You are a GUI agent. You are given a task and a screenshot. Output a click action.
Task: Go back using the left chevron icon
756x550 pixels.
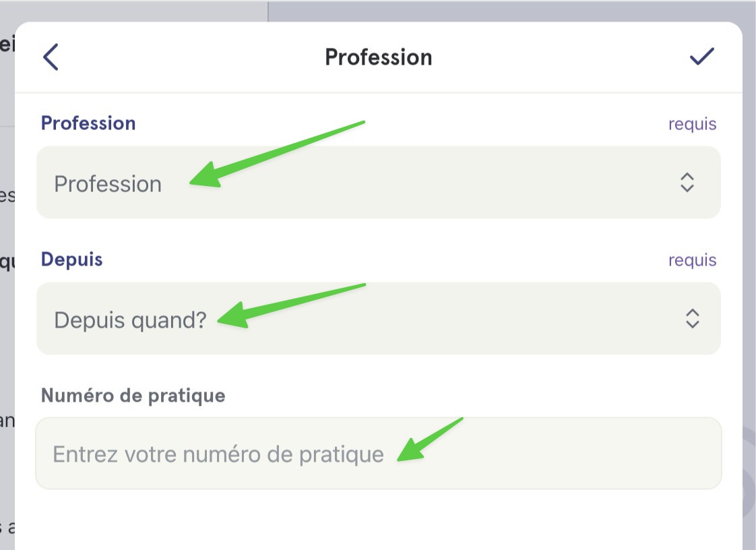pos(51,57)
